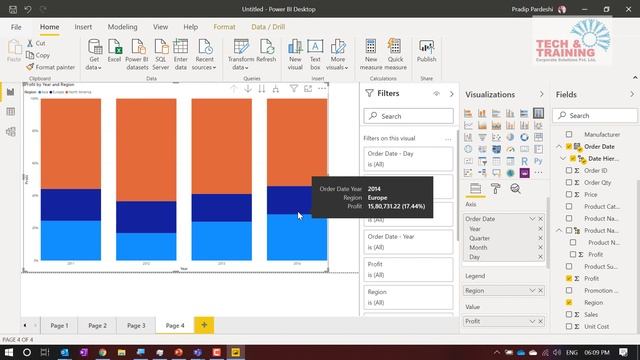Switch to the View ribbon tab
This screenshot has width=640, height=360.
[x=160, y=27]
